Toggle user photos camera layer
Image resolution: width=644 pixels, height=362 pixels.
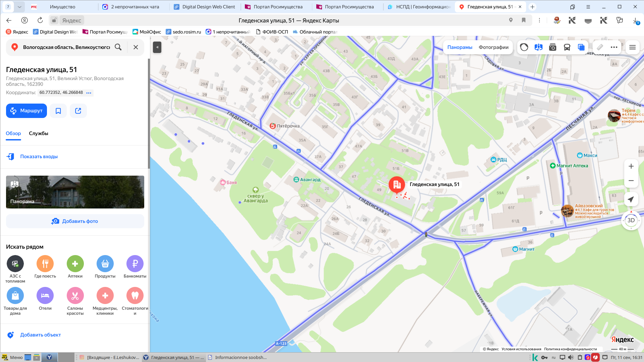[552, 47]
